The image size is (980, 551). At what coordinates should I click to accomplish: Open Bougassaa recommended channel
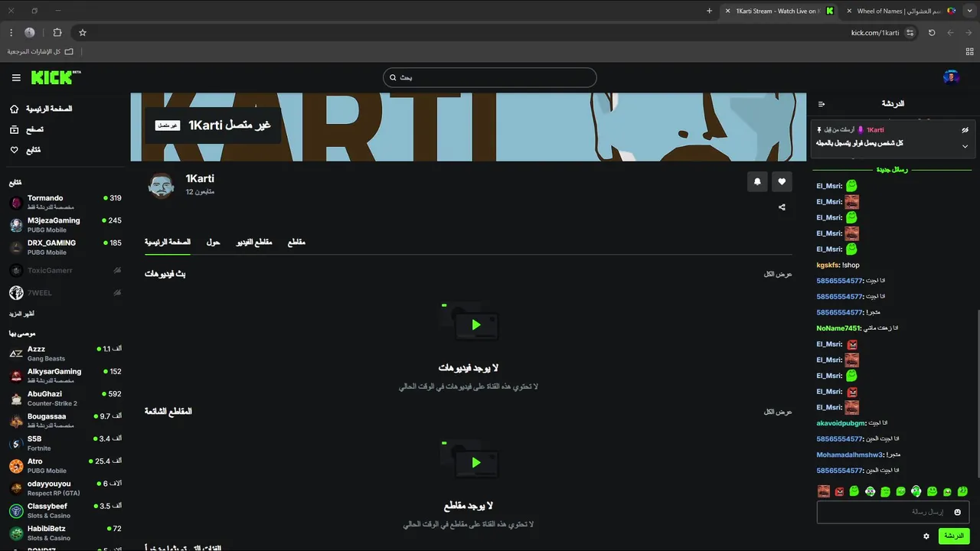point(65,421)
